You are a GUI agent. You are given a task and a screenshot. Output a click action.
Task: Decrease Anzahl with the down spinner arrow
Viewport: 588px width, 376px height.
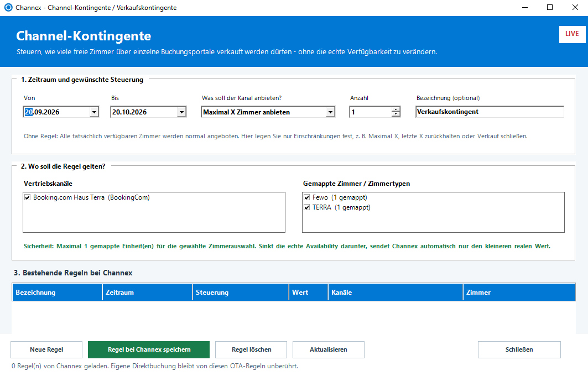coord(396,114)
